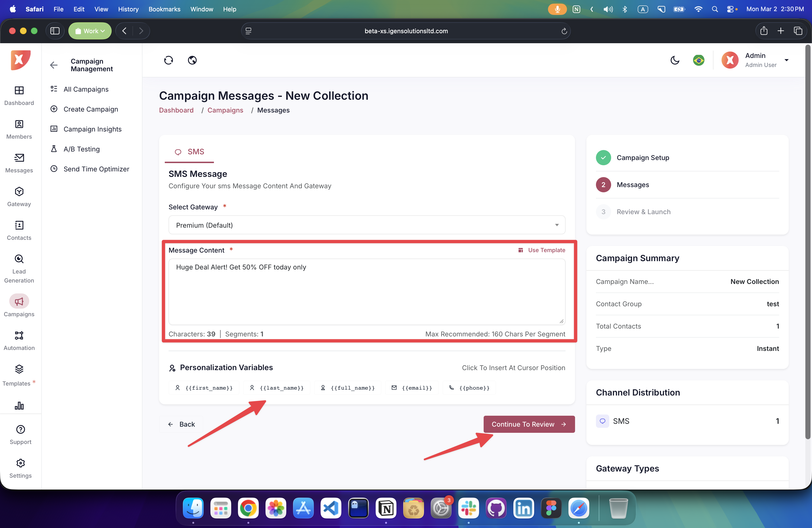Screen dimensions: 812x528
Task: Click the Campaign Management back arrow
Action: (x=54, y=65)
